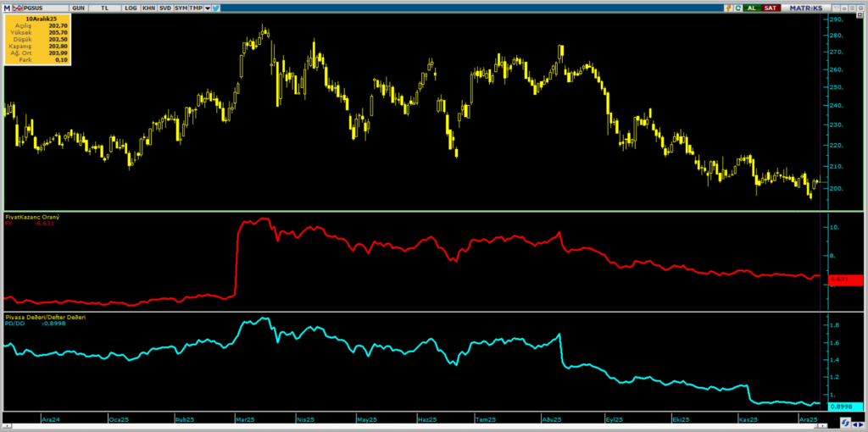Toggle the SVD chart option

pos(164,7)
